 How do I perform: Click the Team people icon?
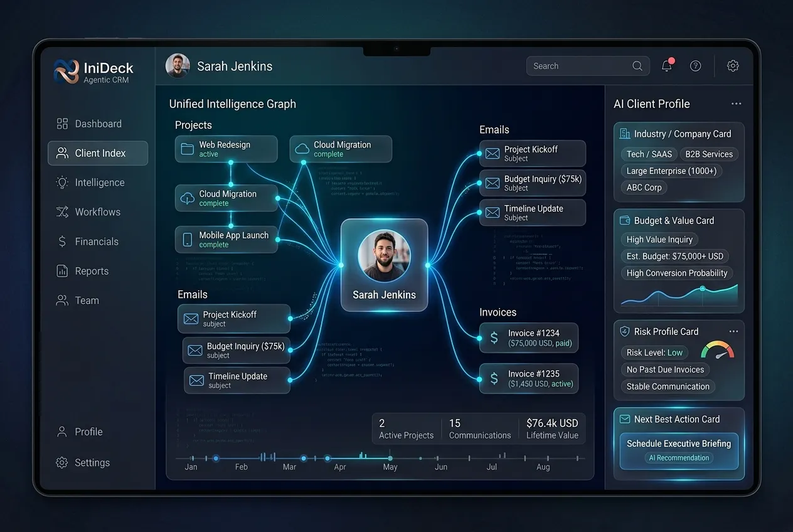62,301
